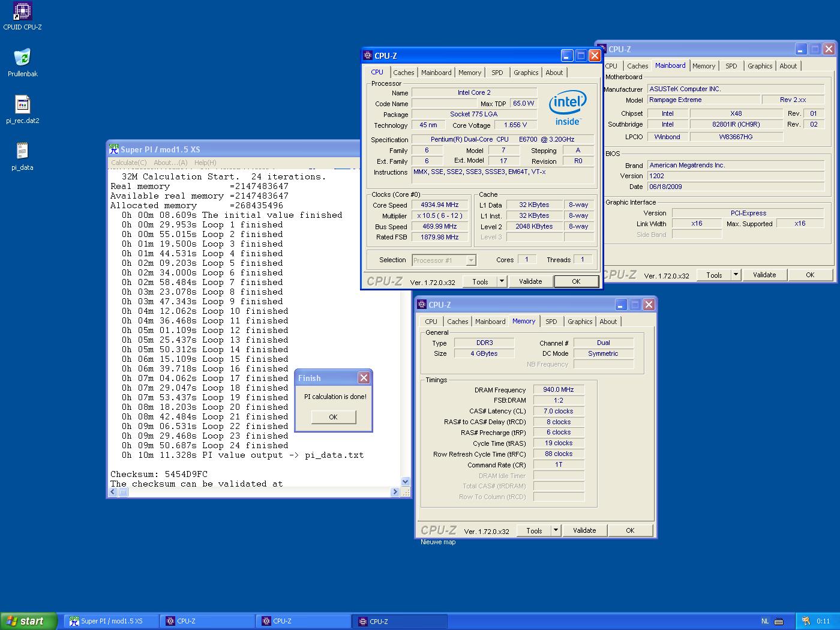Open About tab in Mainboard window
Image resolution: width=840 pixels, height=630 pixels.
[788, 66]
